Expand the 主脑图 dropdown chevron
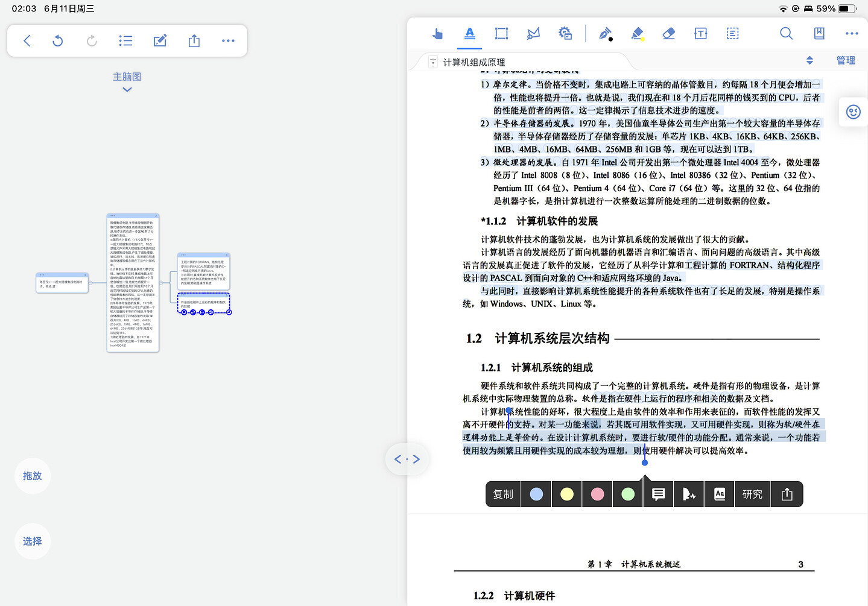The height and width of the screenshot is (606, 868). click(x=127, y=89)
